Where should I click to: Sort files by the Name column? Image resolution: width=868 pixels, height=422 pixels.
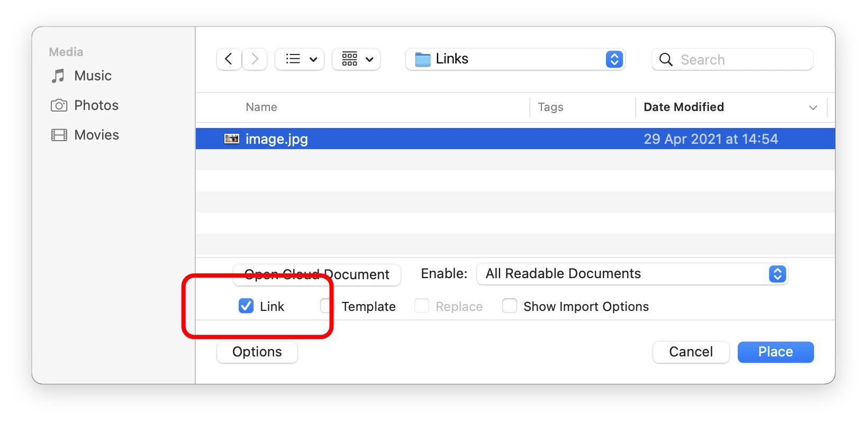click(x=261, y=107)
